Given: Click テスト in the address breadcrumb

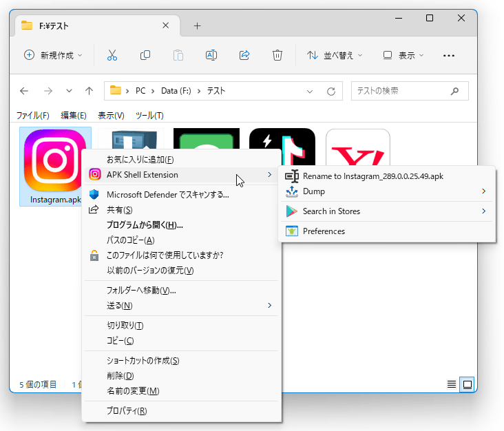Looking at the screenshot, I should coord(216,91).
